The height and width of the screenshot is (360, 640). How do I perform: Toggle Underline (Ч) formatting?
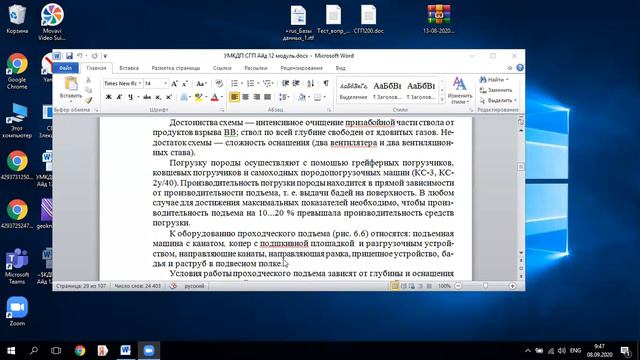(x=131, y=97)
